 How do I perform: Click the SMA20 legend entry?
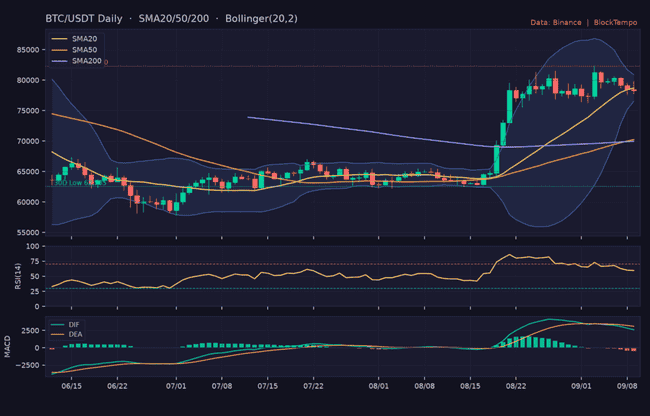tap(74, 39)
